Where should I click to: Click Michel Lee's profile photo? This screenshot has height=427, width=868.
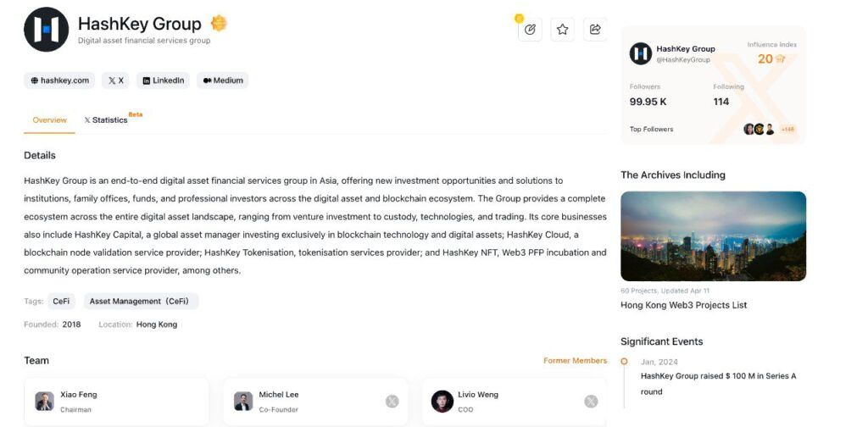[243, 402]
